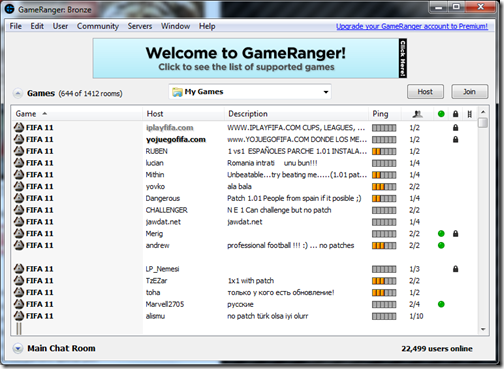Click the FIFA 11 icon in RUBEN row

[19, 151]
